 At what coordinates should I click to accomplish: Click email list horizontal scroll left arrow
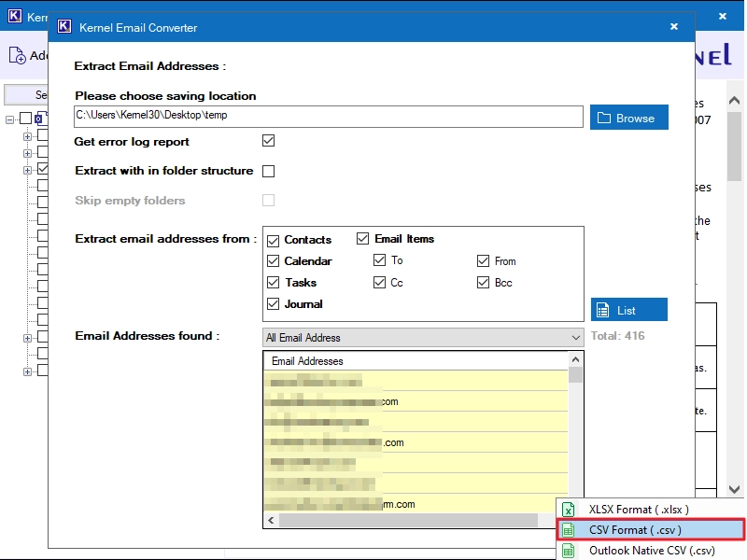point(271,521)
